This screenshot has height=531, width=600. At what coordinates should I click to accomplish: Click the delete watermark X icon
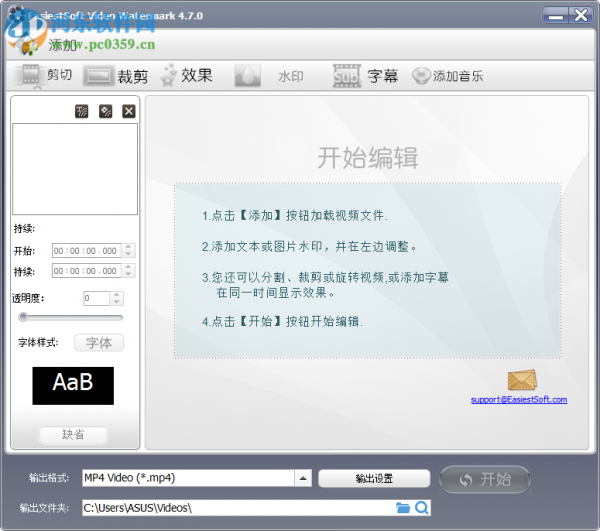(x=129, y=111)
